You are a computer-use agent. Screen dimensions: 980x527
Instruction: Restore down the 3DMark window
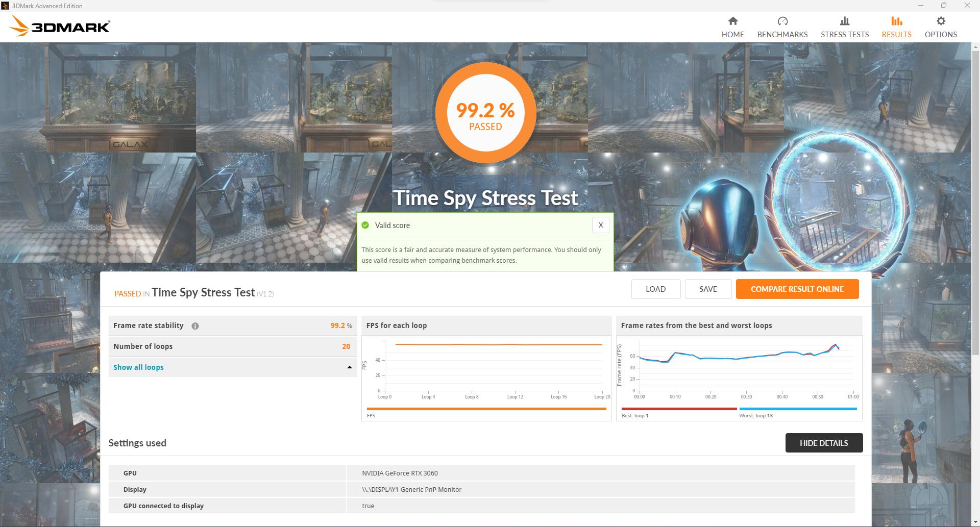[x=944, y=6]
